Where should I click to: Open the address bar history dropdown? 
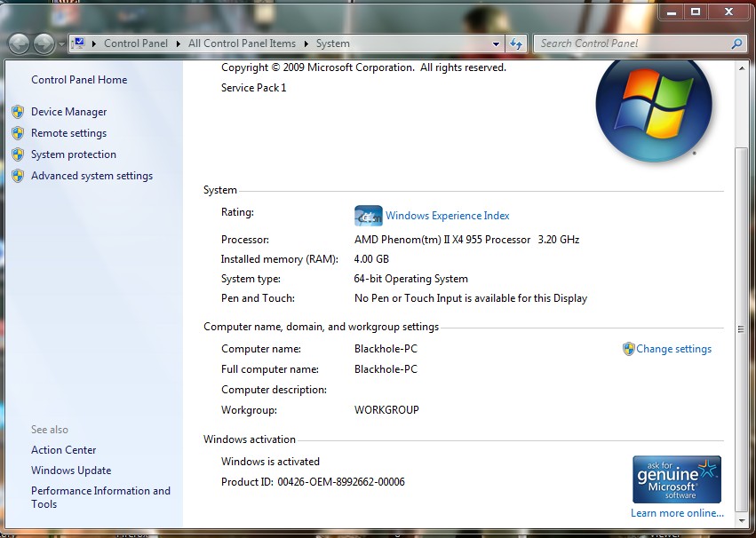coord(496,44)
